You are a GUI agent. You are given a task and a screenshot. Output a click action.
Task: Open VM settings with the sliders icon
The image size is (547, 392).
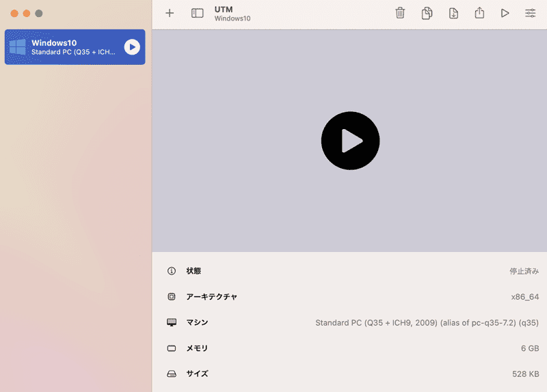531,13
